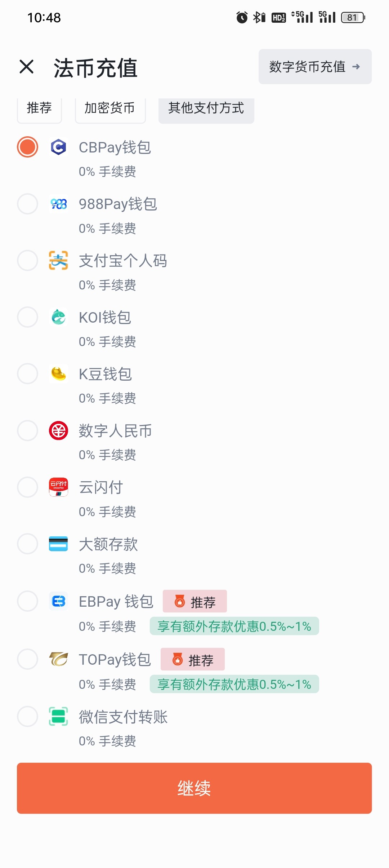
Task: Switch to the 加密货币 tab
Action: click(x=110, y=108)
